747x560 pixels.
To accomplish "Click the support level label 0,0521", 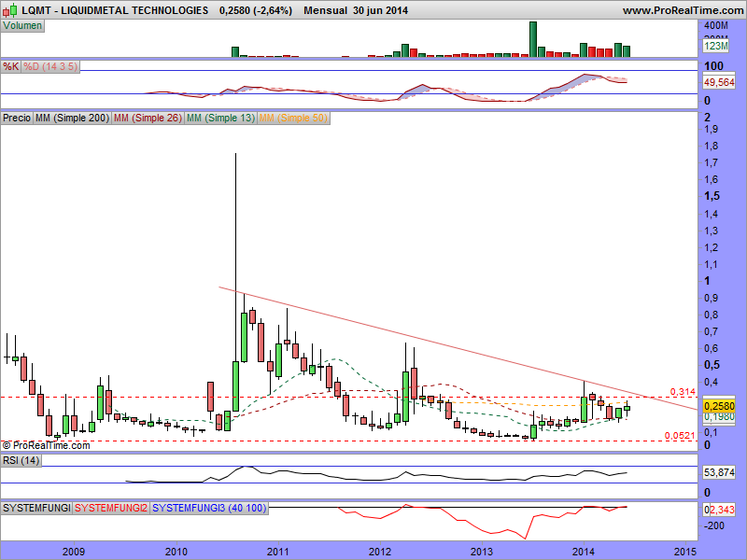I will [x=680, y=435].
